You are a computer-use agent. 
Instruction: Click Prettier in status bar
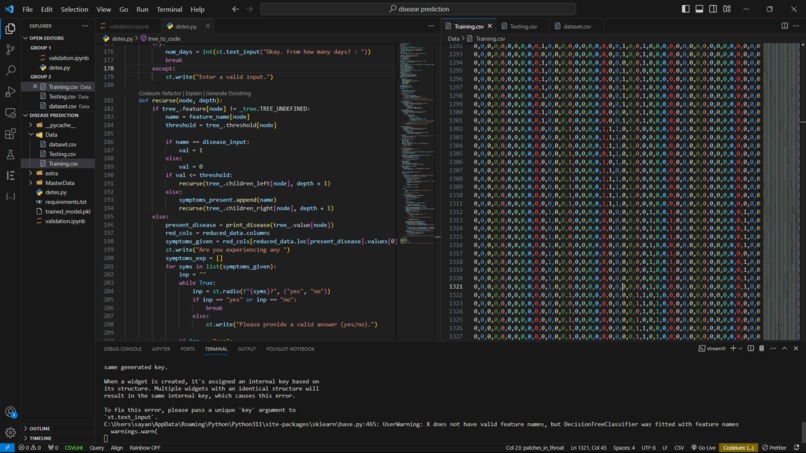tap(774, 448)
